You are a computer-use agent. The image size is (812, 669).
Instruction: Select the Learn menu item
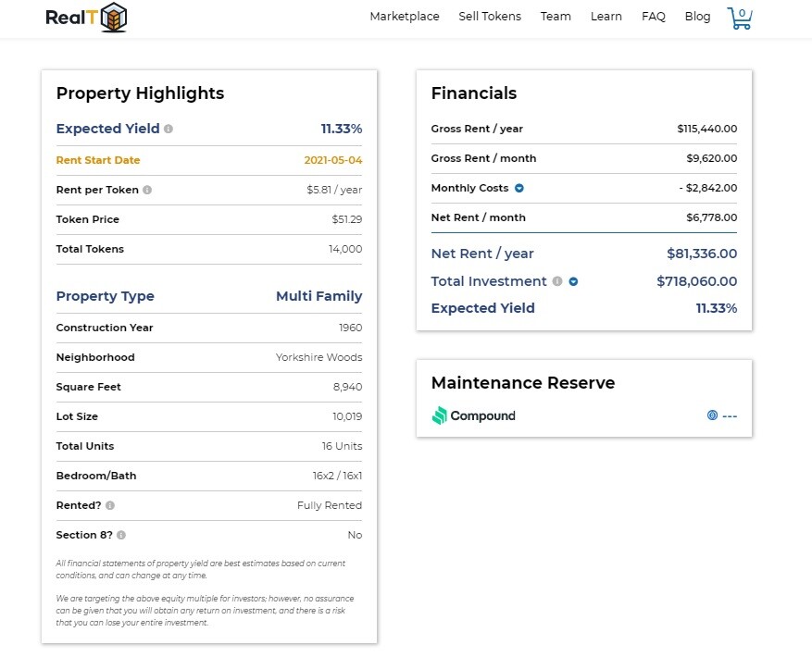click(x=606, y=17)
